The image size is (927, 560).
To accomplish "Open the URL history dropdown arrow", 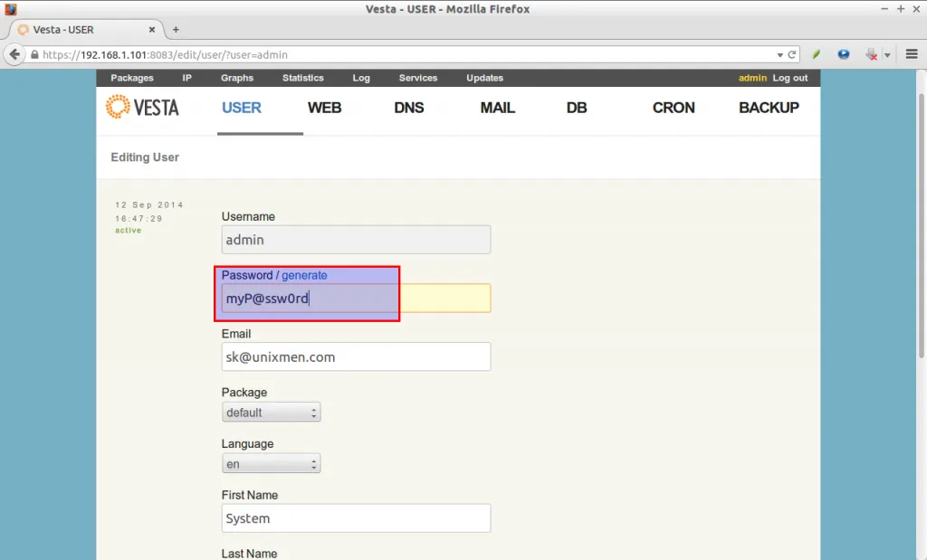I will pos(780,55).
